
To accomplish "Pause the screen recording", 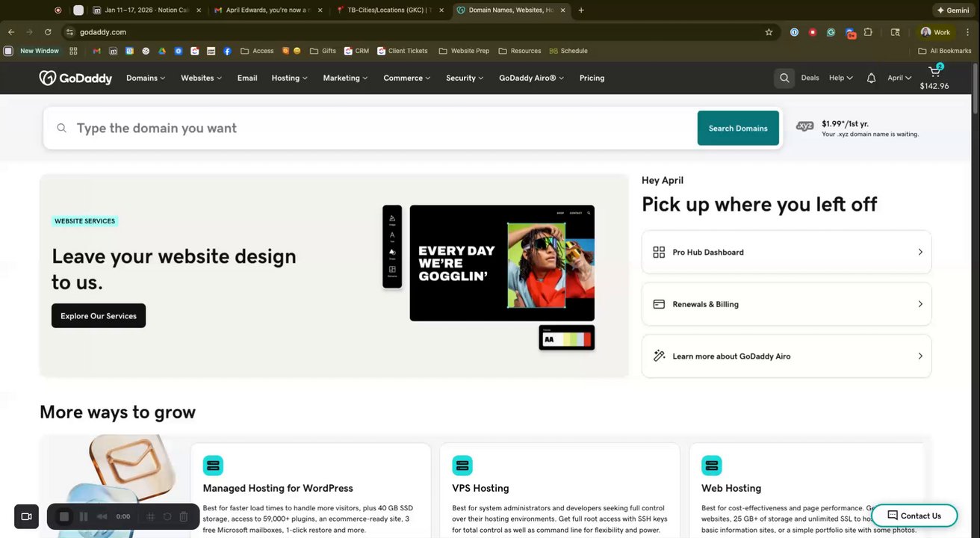I will point(84,516).
